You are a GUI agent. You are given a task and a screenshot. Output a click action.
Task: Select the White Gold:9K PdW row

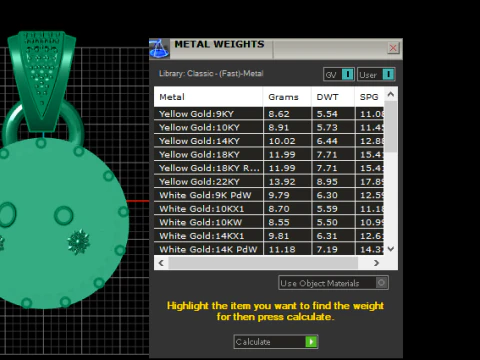(x=269, y=195)
